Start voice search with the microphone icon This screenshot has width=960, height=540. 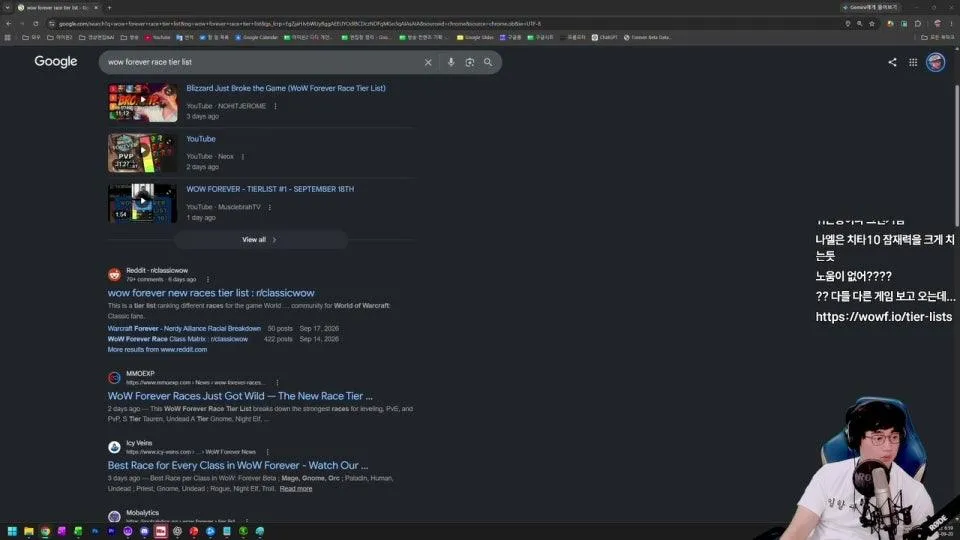451,62
